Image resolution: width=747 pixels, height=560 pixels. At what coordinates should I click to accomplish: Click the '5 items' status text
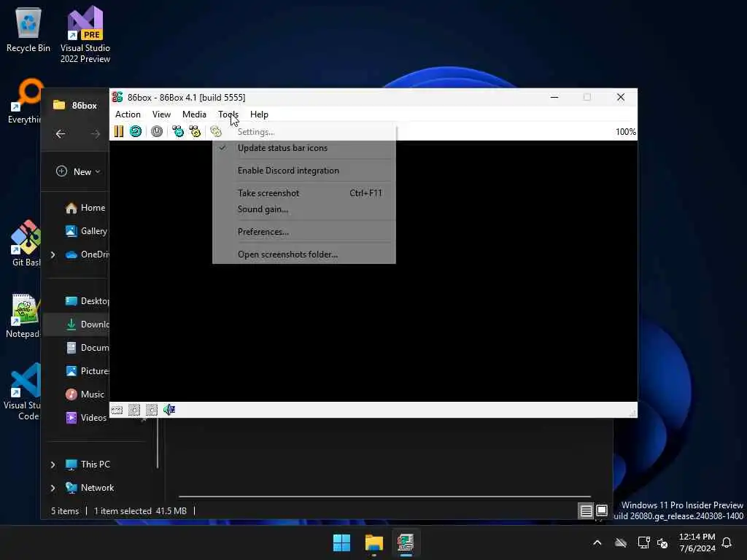(x=65, y=511)
